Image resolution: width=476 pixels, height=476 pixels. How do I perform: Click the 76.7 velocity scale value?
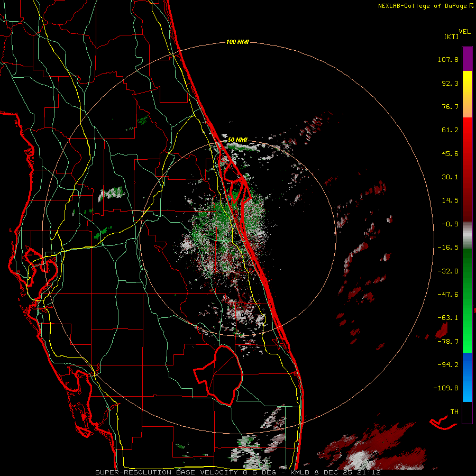click(450, 106)
